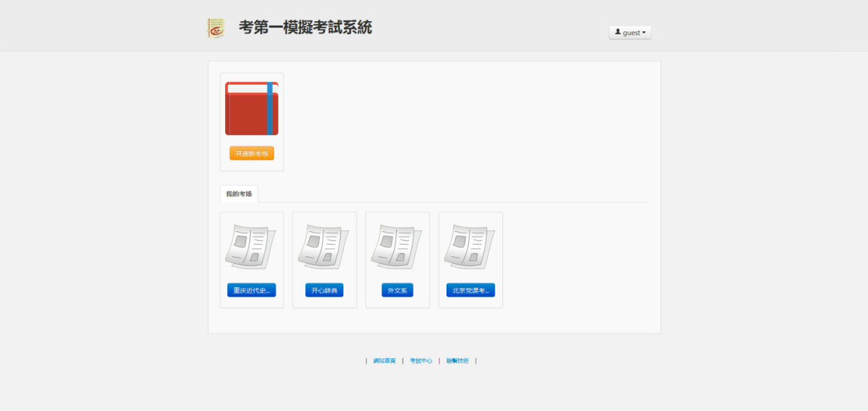
Task: Open the 考試中心 footer link
Action: click(x=421, y=361)
